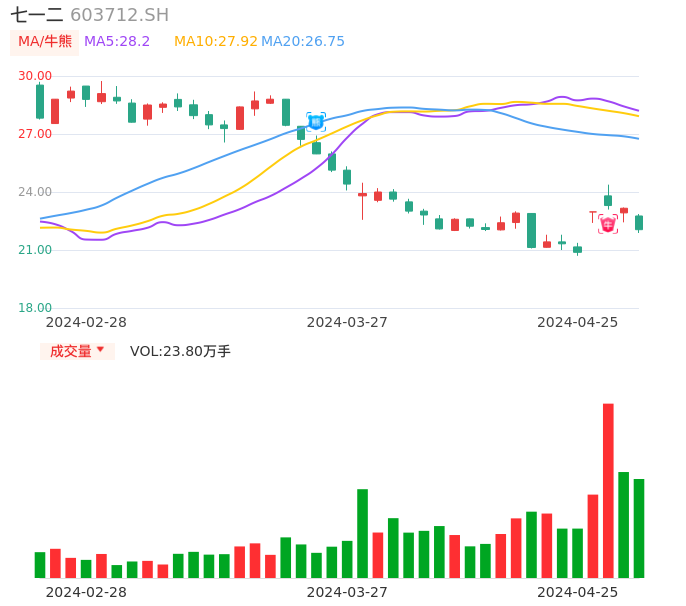Click the 603712.SH stock code
The height and width of the screenshot is (606, 686).
[119, 15]
